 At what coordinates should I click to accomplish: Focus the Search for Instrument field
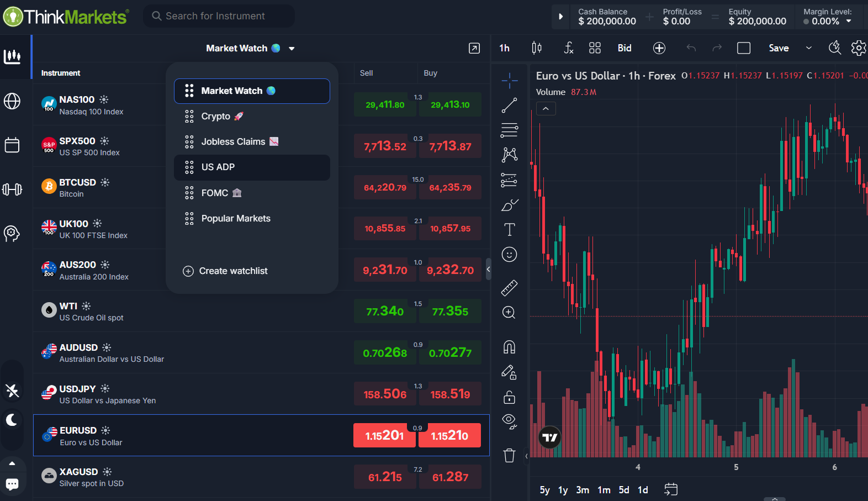tap(219, 16)
